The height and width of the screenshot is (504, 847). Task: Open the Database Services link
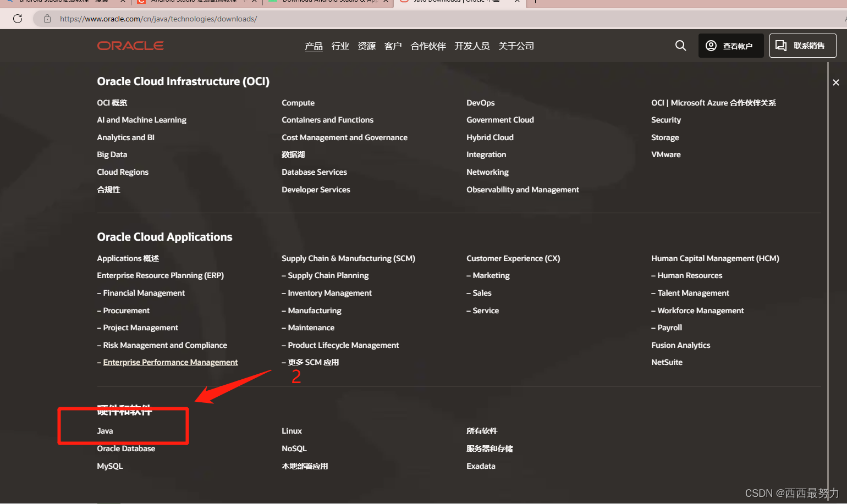(x=314, y=172)
